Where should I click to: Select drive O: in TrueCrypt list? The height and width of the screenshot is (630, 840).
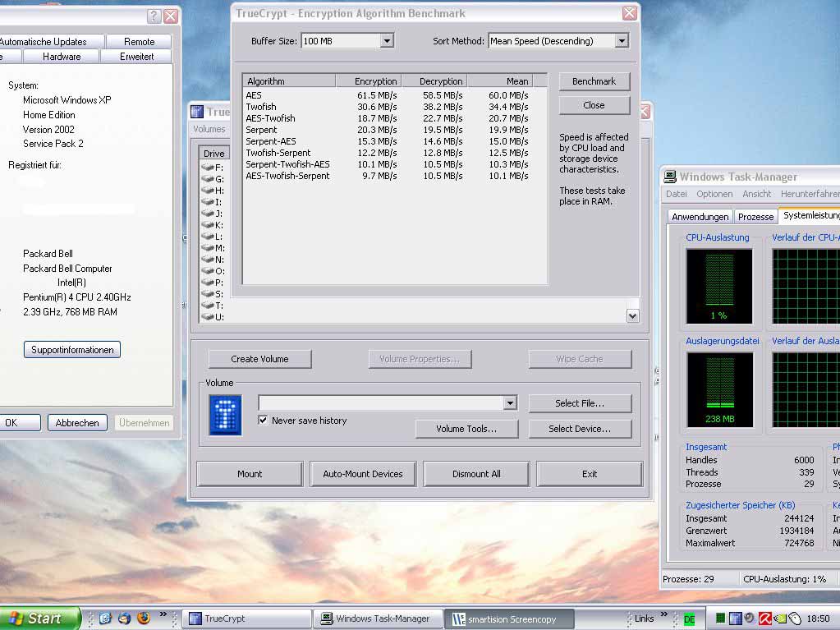coord(213,271)
